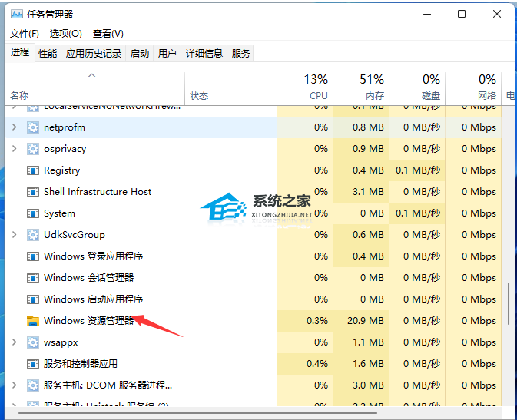Switch to the 进程 tab
Viewport: 517px width, 420px height.
point(20,52)
